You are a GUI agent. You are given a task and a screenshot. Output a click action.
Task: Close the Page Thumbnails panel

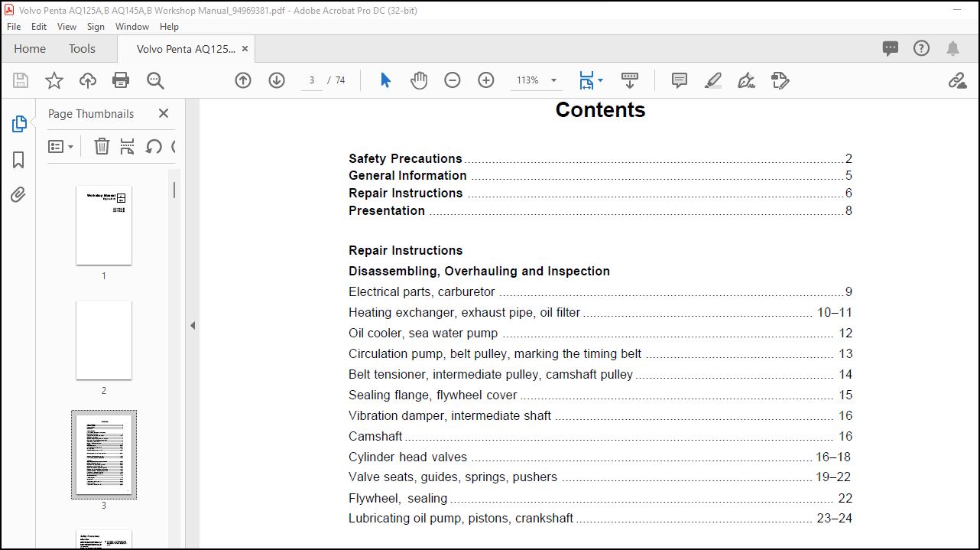(164, 113)
